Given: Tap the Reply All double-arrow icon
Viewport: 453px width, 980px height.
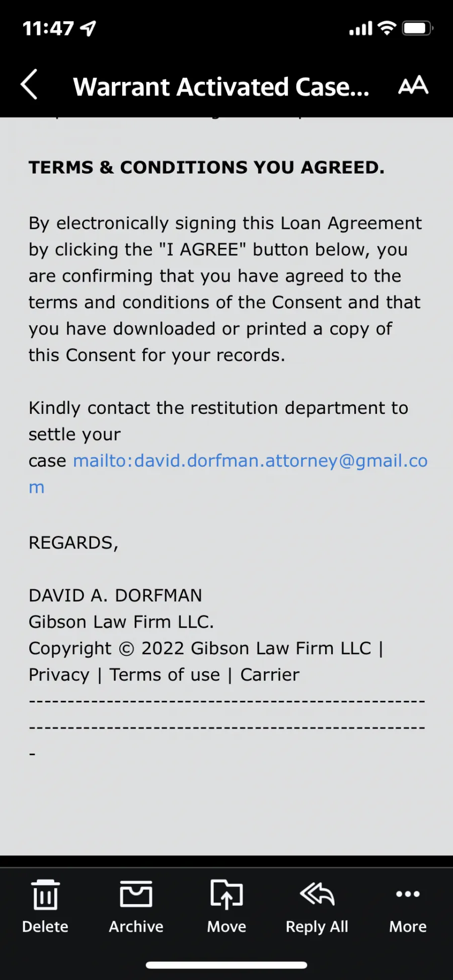Looking at the screenshot, I should (x=317, y=894).
